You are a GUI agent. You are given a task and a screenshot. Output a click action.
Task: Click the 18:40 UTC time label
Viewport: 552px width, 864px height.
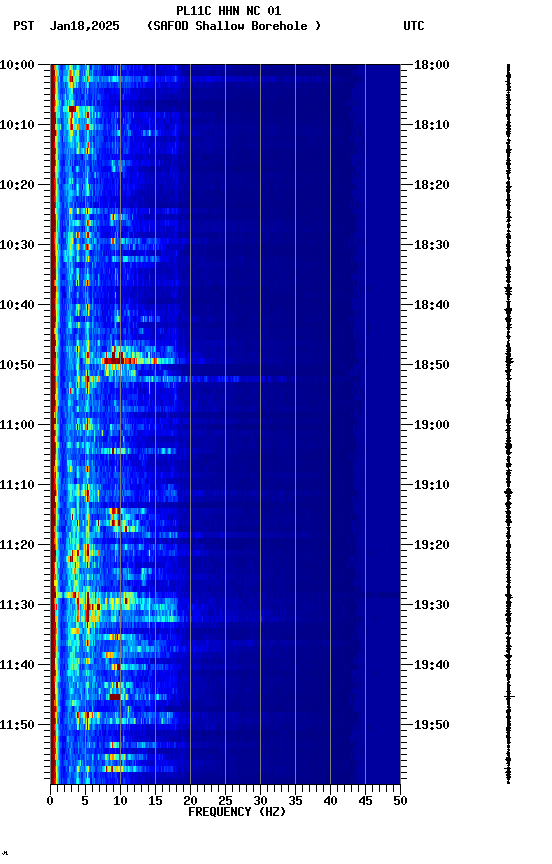point(432,305)
